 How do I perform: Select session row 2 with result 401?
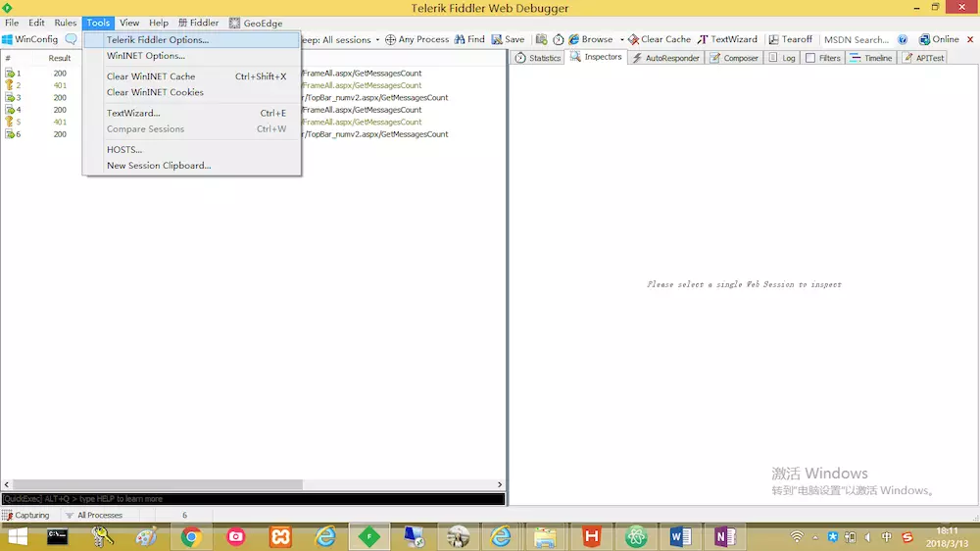pos(253,85)
